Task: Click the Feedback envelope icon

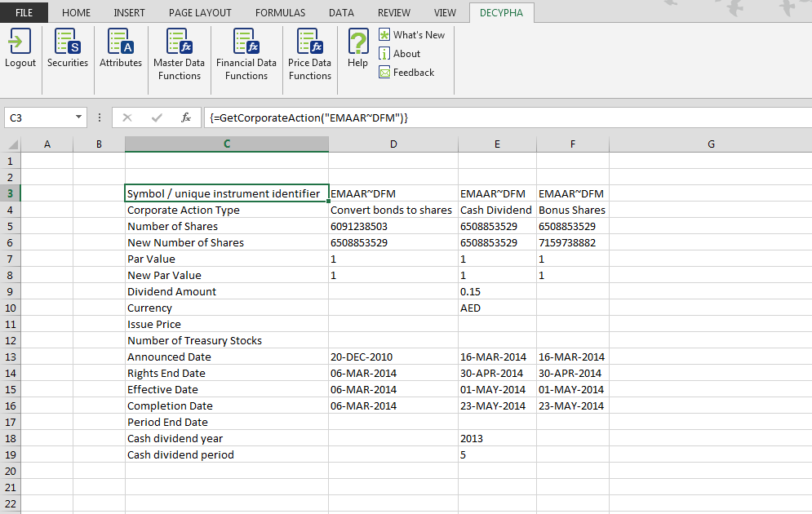Action: pyautogui.click(x=384, y=73)
